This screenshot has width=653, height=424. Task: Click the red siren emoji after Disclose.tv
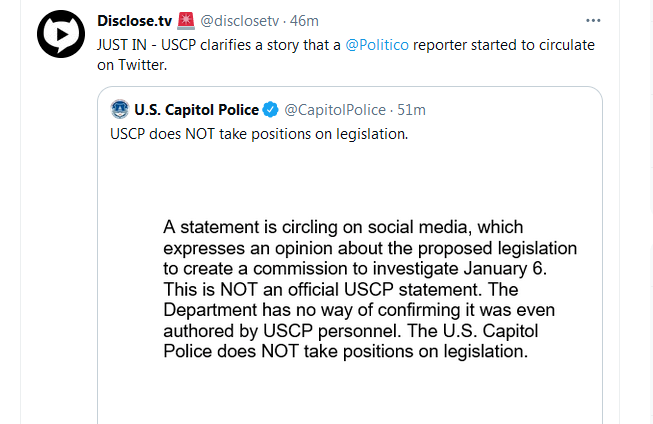[x=186, y=20]
